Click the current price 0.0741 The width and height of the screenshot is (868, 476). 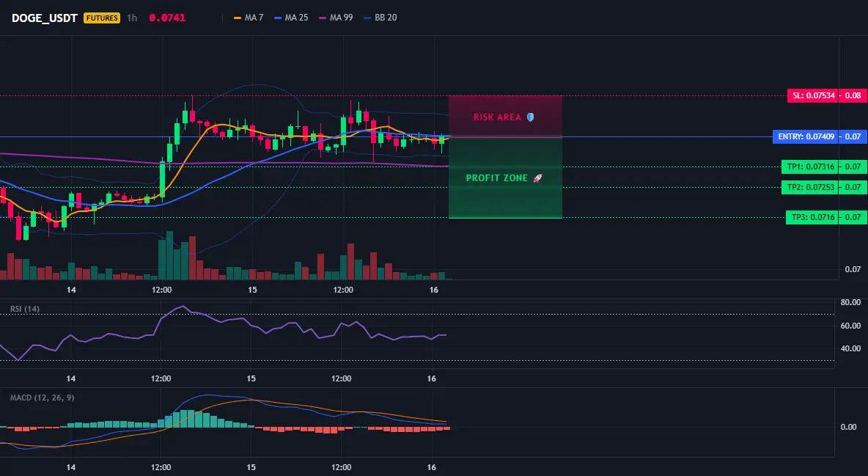point(167,18)
